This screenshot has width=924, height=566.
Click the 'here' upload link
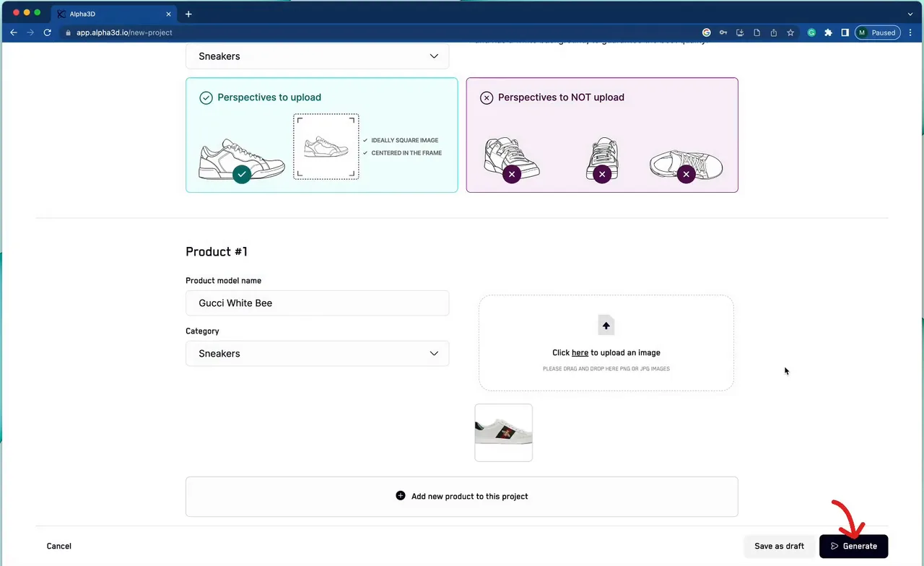click(580, 353)
